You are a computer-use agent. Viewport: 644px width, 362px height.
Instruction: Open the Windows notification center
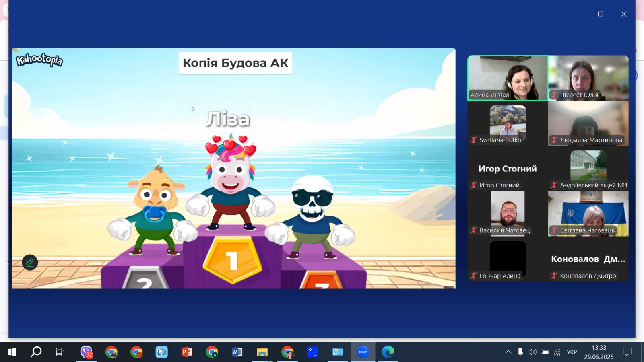click(627, 352)
